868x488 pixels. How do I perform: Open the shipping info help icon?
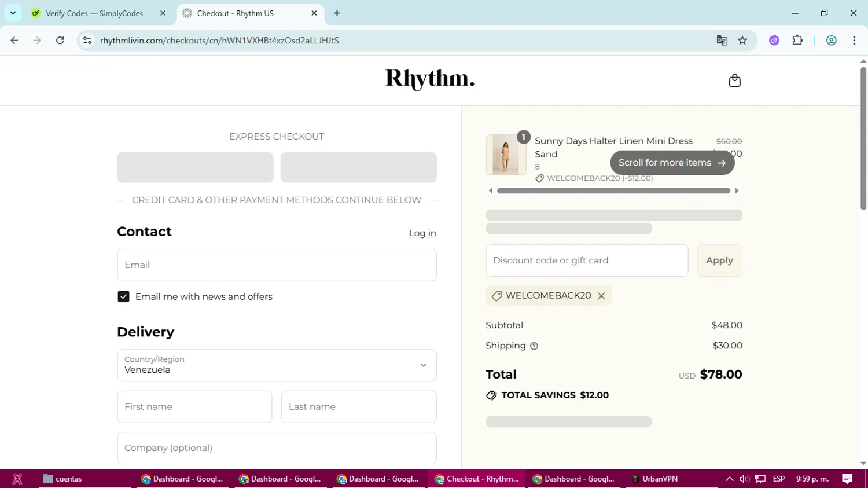pyautogui.click(x=534, y=346)
